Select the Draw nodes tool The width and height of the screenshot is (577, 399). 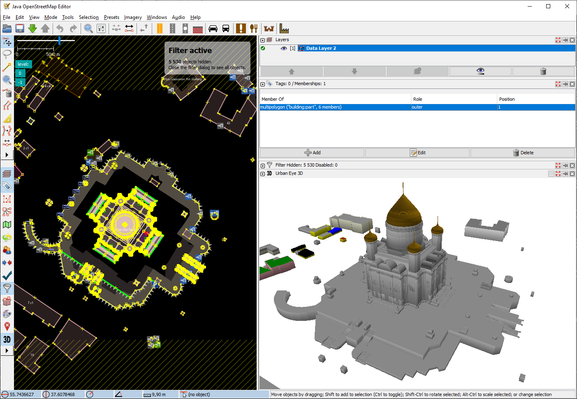point(7,67)
